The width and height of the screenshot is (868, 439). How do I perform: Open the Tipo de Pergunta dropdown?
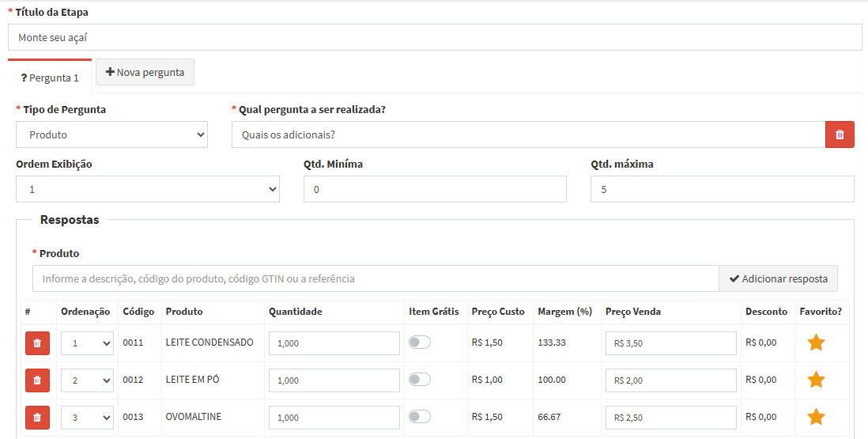111,134
